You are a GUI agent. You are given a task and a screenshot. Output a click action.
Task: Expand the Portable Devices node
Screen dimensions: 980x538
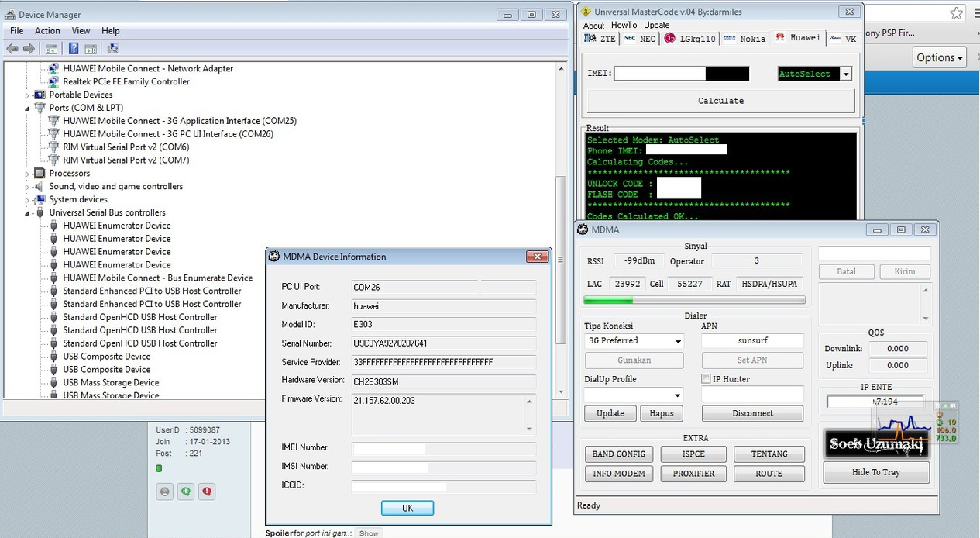click(x=27, y=95)
